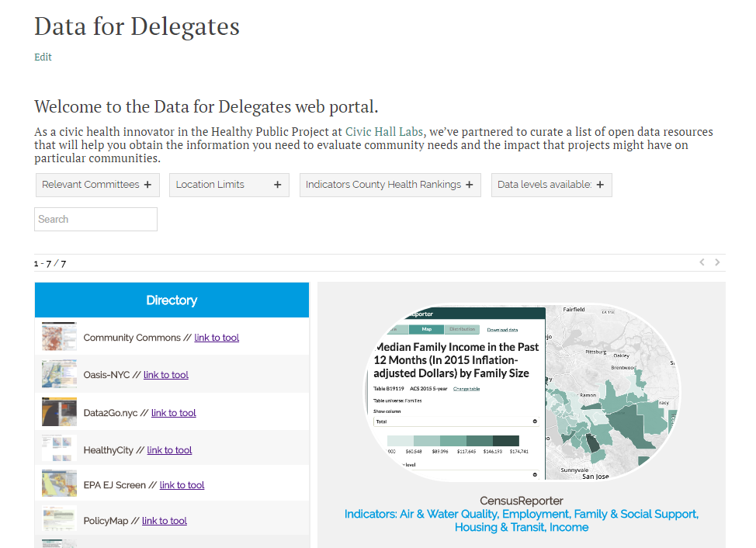
Task: Click the Oasis-NYC thumbnail icon
Action: (59, 374)
